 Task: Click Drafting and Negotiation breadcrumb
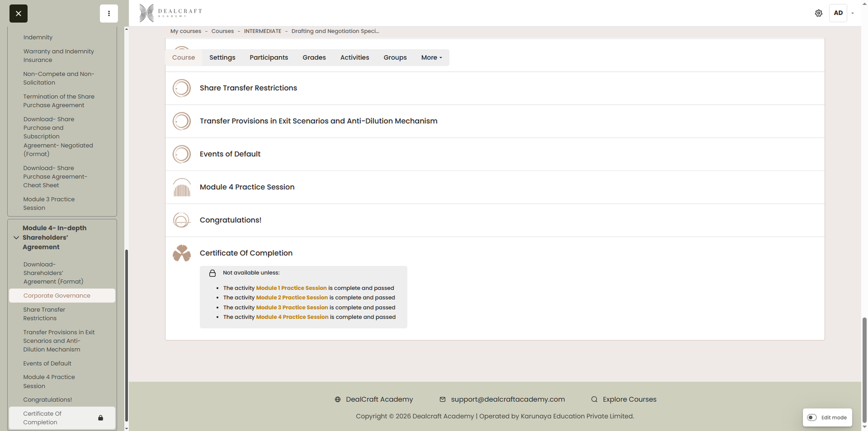tap(335, 31)
